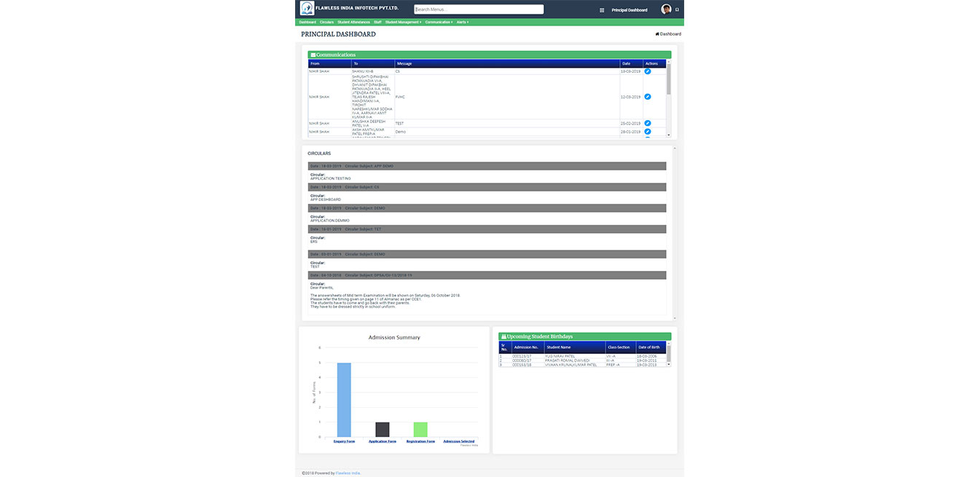Click the Admission Selected chart label

459,441
